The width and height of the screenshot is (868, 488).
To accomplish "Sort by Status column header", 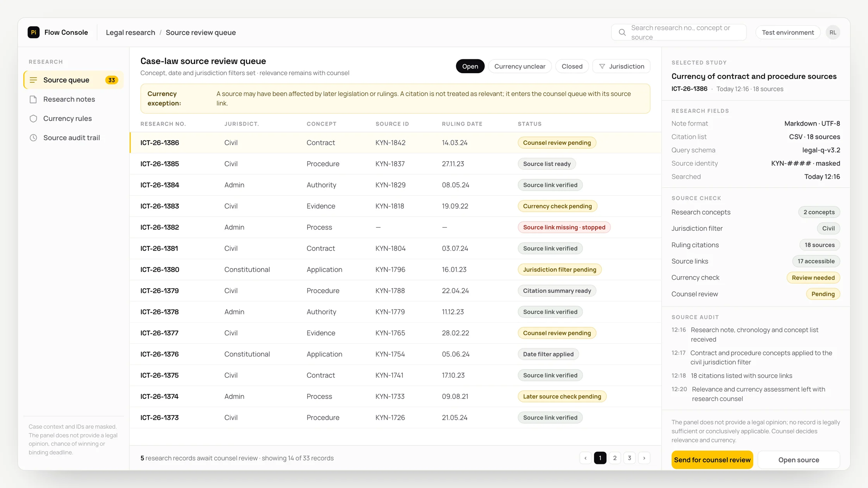I will (x=530, y=124).
